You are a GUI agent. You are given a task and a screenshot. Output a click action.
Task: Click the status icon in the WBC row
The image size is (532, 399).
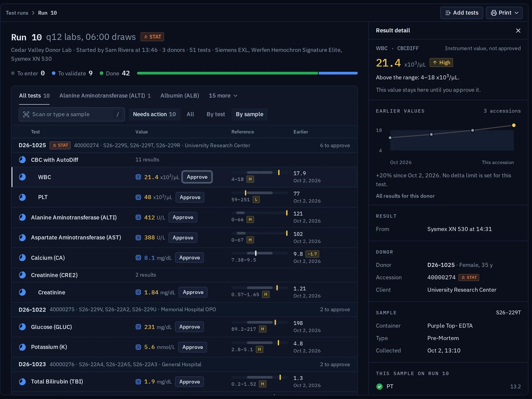[22, 177]
